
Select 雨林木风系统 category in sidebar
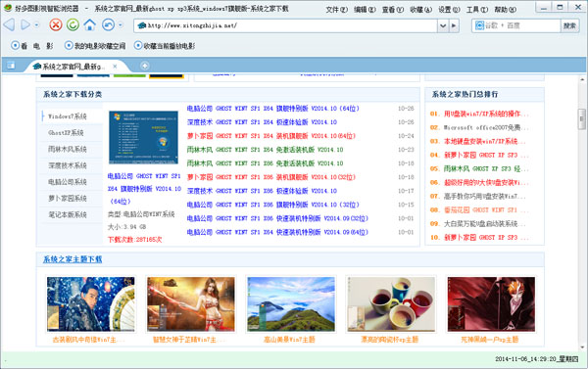68,149
